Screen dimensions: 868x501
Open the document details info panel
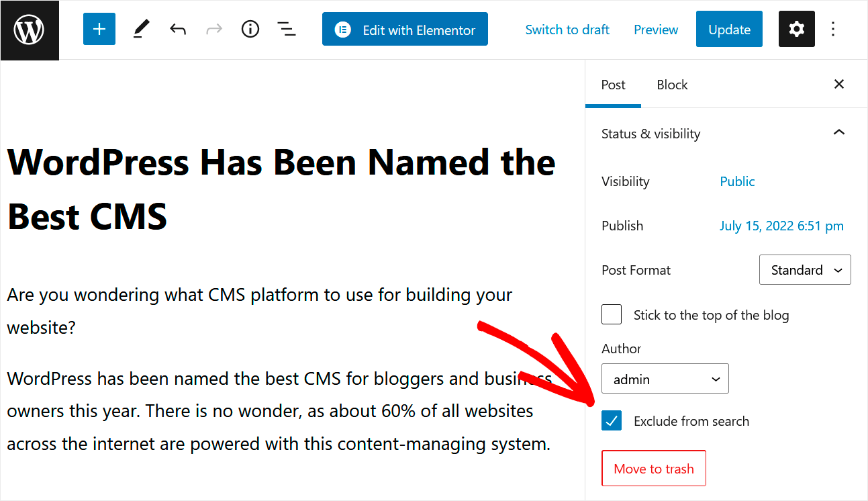coord(250,29)
